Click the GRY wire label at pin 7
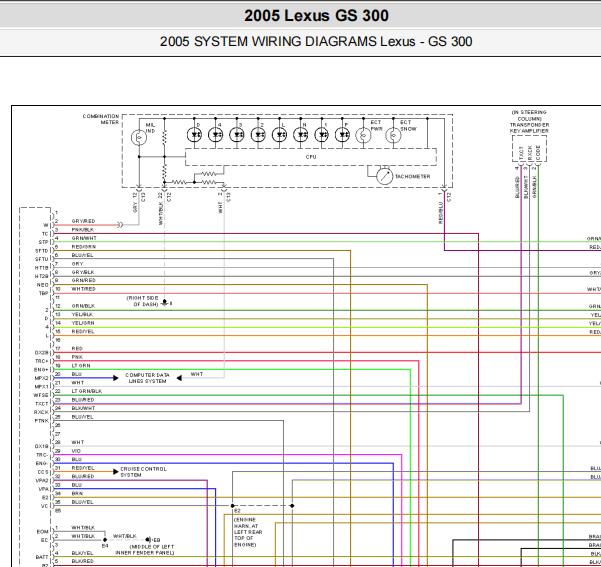 click(77, 264)
